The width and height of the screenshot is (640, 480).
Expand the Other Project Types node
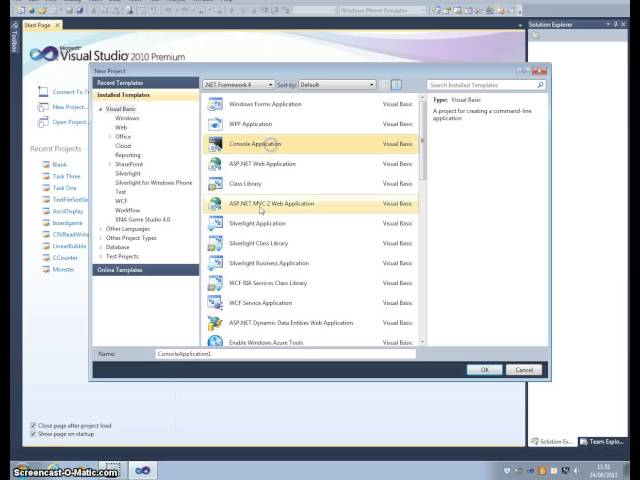(x=100, y=238)
